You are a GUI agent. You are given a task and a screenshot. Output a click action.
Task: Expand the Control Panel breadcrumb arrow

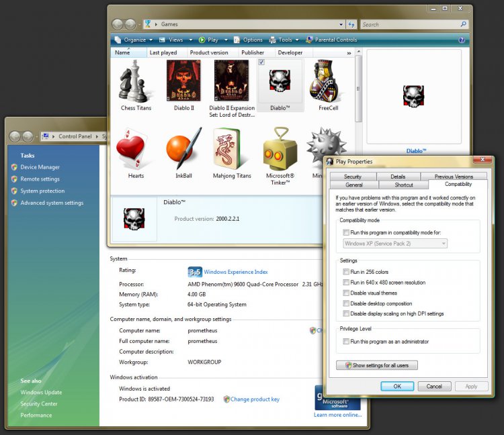(97, 136)
